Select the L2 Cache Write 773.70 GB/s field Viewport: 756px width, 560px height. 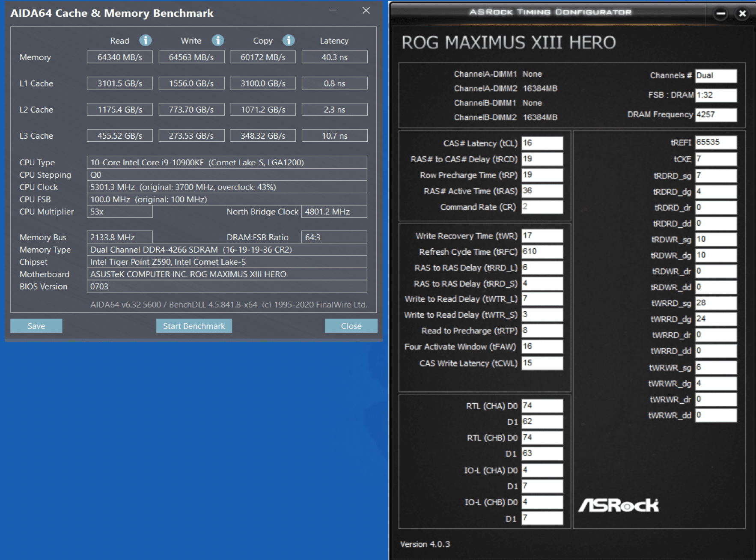click(x=191, y=109)
